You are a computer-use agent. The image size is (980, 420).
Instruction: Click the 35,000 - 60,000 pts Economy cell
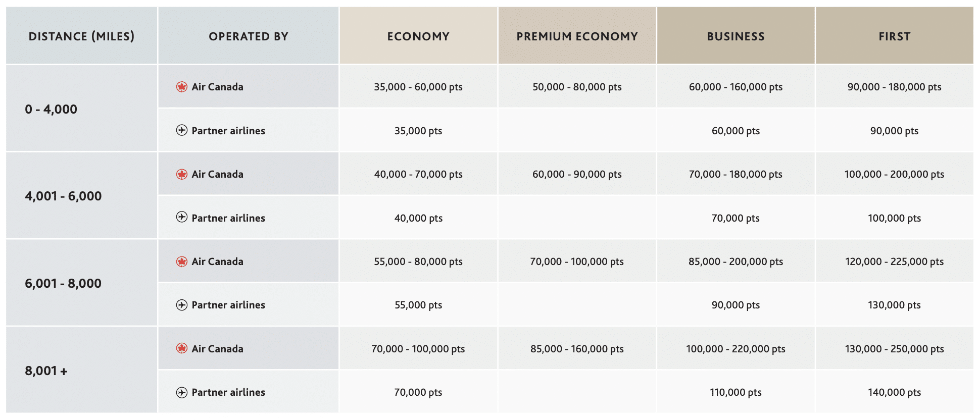click(x=418, y=87)
